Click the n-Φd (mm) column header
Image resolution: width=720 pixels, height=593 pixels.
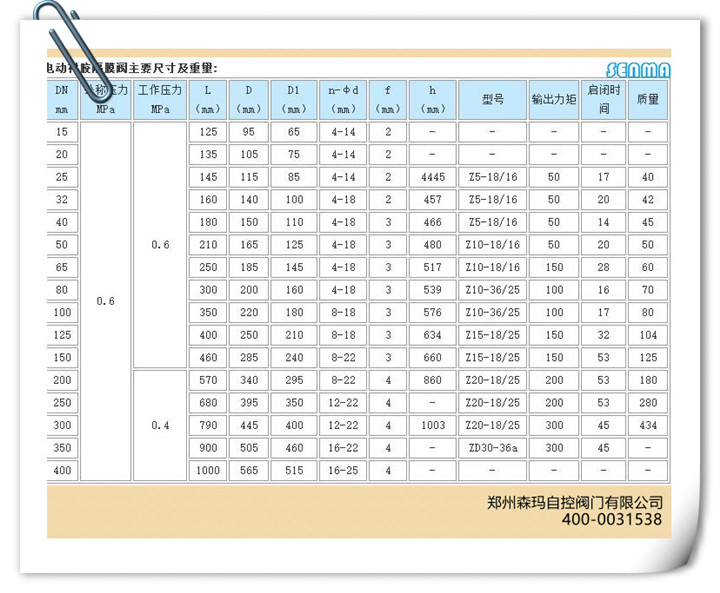(343, 100)
